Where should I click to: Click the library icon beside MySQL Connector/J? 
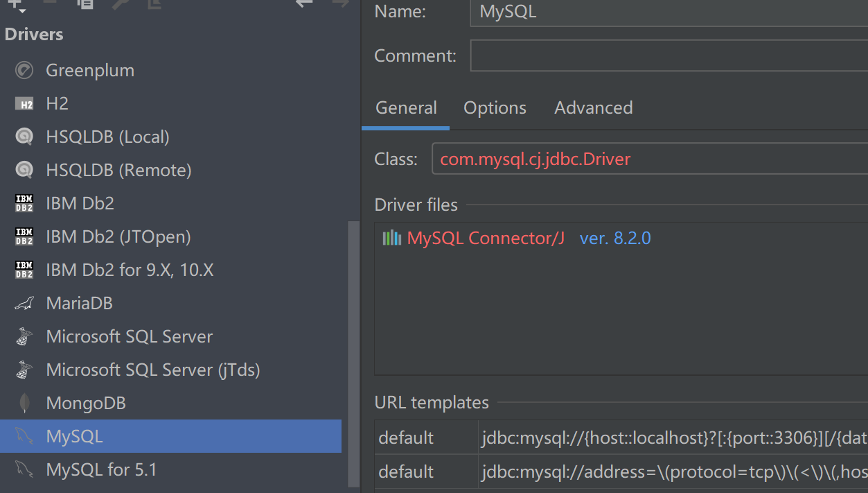pos(392,238)
